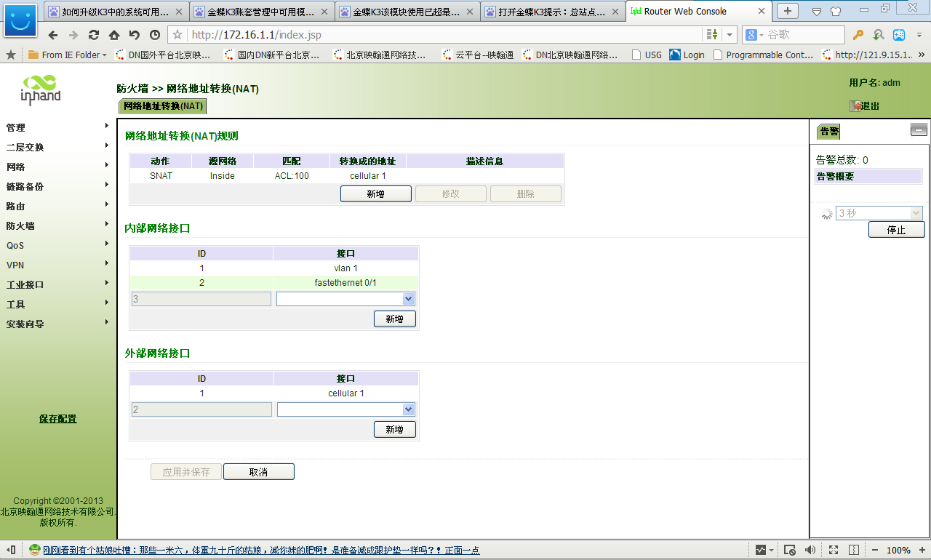Click the home icon in browser toolbar
931x560 pixels.
(114, 35)
